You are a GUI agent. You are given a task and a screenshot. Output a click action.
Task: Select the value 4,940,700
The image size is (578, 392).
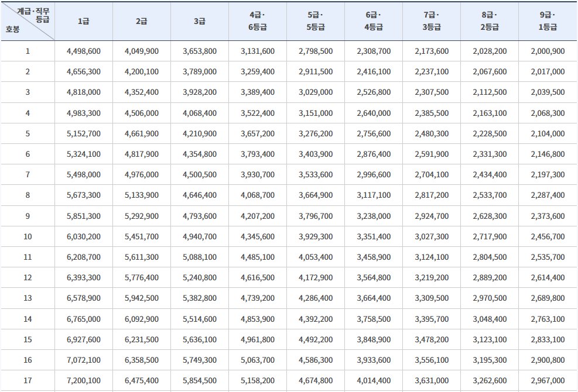pyautogui.click(x=200, y=236)
